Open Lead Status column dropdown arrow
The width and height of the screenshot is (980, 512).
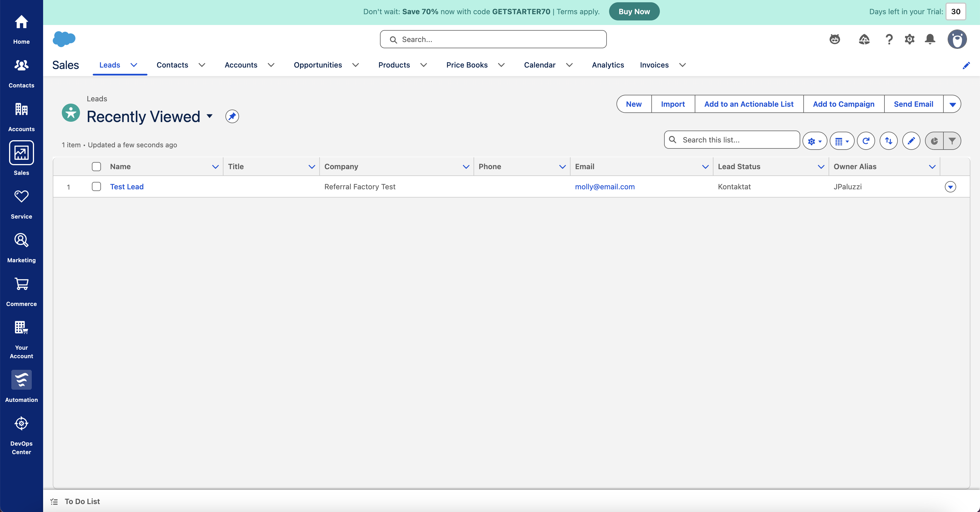click(x=821, y=167)
